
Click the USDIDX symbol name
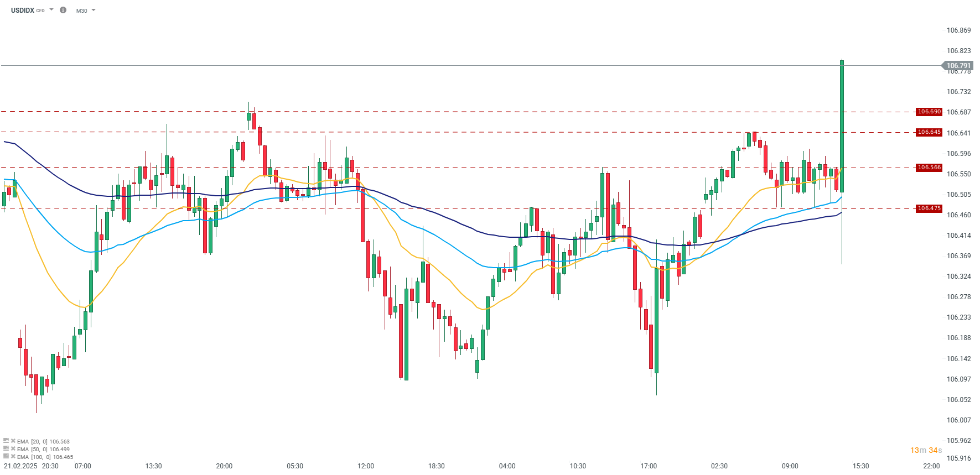(x=23, y=11)
